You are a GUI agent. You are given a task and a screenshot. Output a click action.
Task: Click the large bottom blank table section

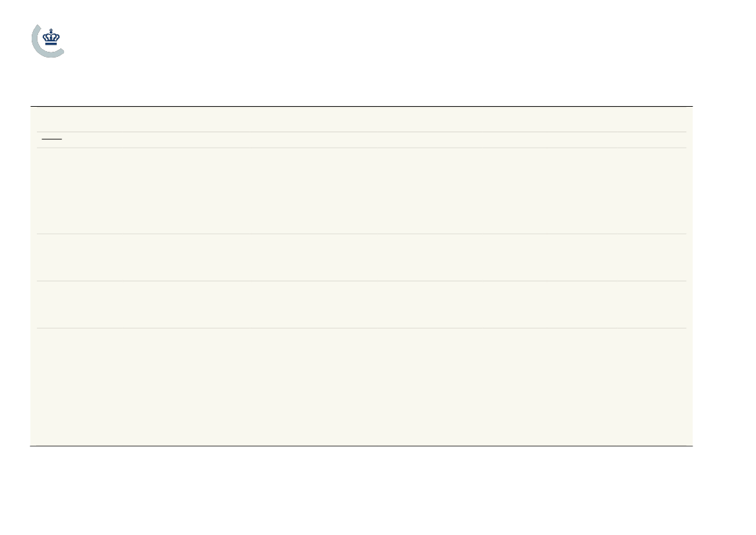click(x=362, y=387)
